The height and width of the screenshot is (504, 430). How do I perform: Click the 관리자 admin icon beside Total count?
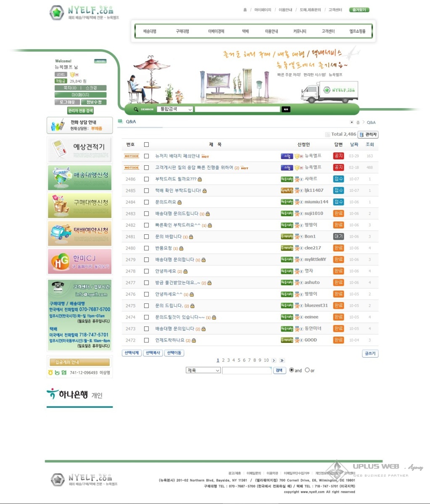(367, 134)
